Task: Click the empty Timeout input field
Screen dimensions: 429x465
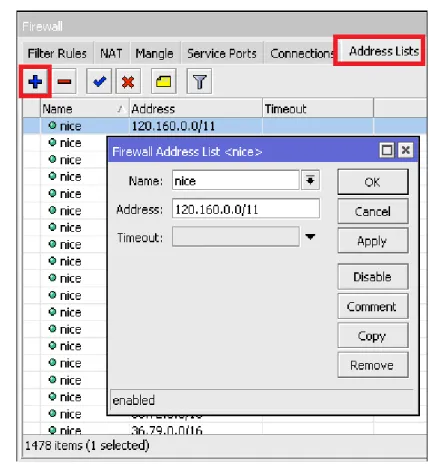Action: [x=236, y=237]
